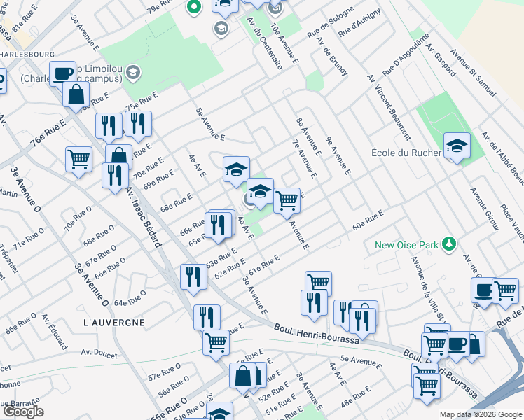Open the grocery cart marker at far right edge
This screenshot has width=524, height=420.
[x=506, y=290]
